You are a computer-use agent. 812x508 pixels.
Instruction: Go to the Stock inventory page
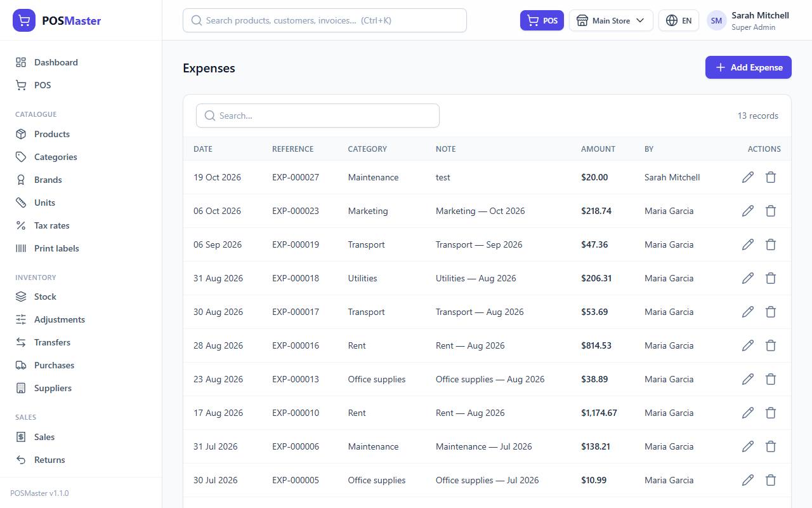click(81, 297)
